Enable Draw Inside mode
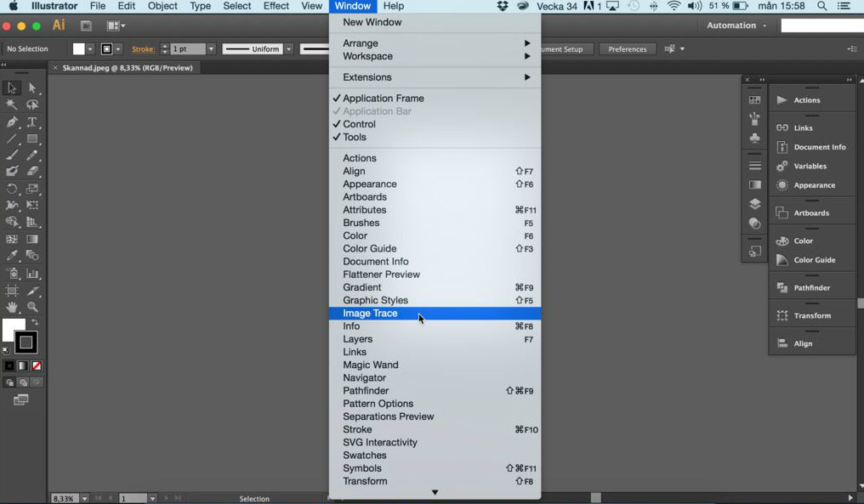 pos(37,382)
